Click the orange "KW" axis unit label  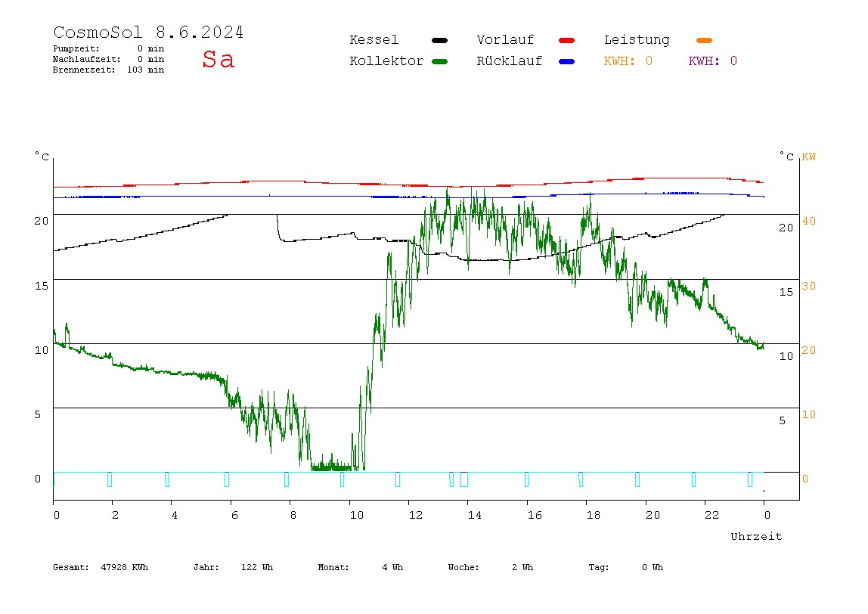[x=809, y=157]
